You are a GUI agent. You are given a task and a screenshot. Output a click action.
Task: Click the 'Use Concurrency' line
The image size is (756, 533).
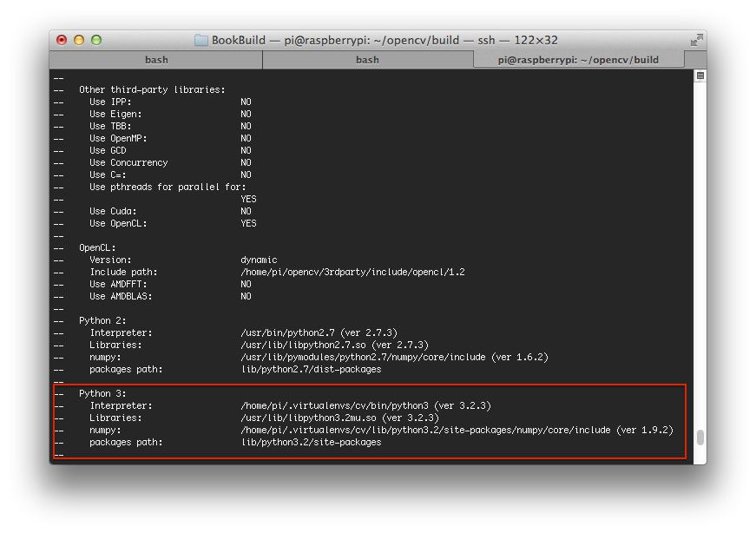(x=170, y=162)
